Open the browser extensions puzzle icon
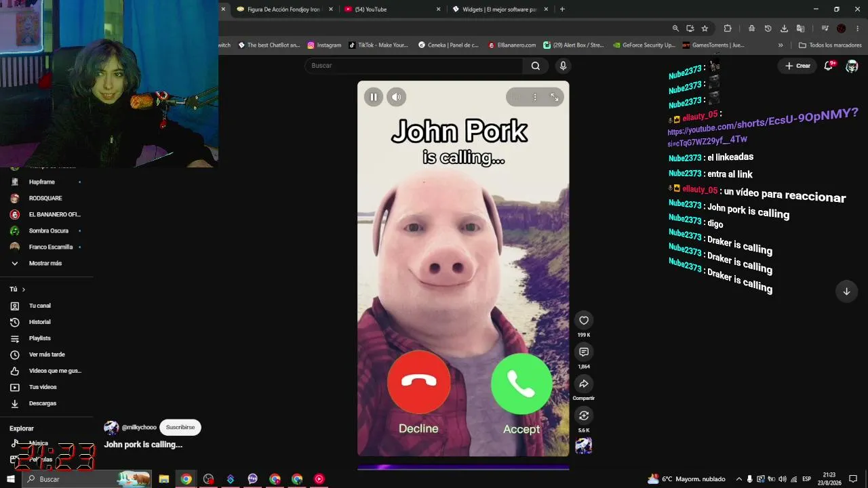This screenshot has height=488, width=868. [x=728, y=28]
